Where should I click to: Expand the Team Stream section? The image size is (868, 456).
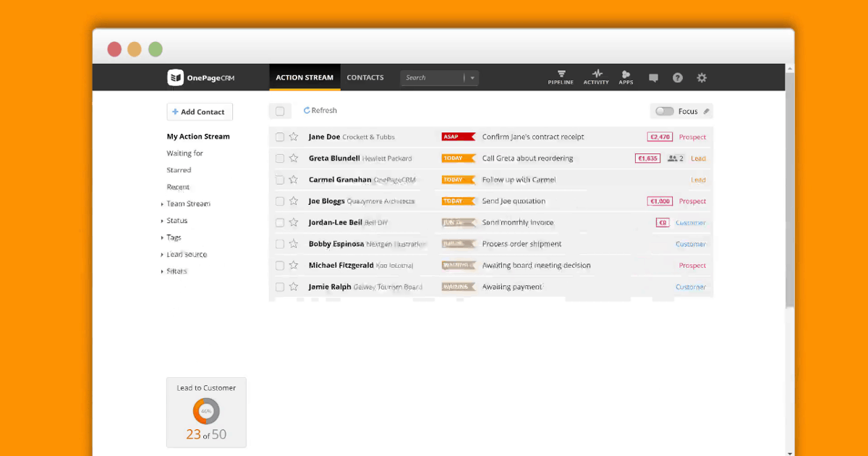coord(162,204)
